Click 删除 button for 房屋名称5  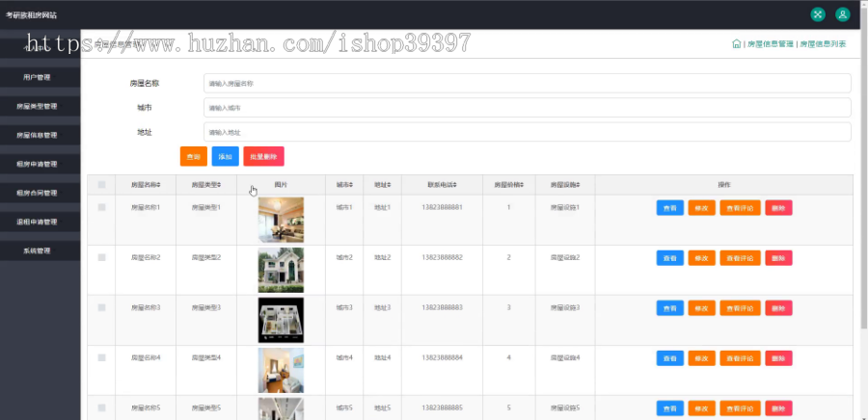point(778,408)
